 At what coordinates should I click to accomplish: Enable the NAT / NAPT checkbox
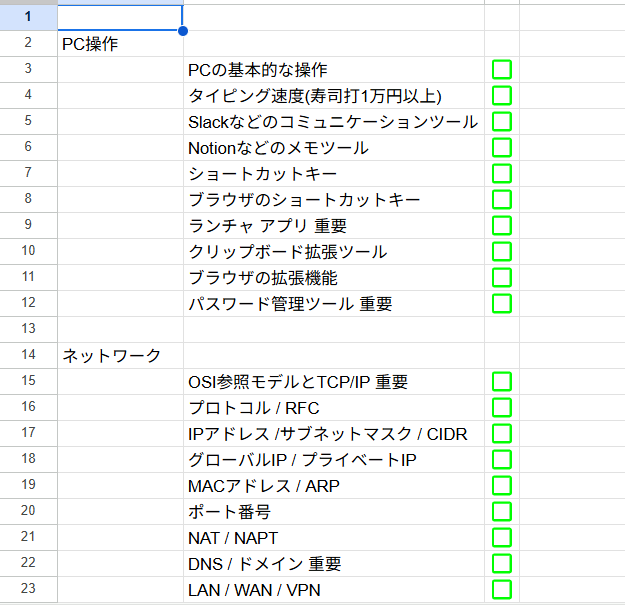click(502, 537)
